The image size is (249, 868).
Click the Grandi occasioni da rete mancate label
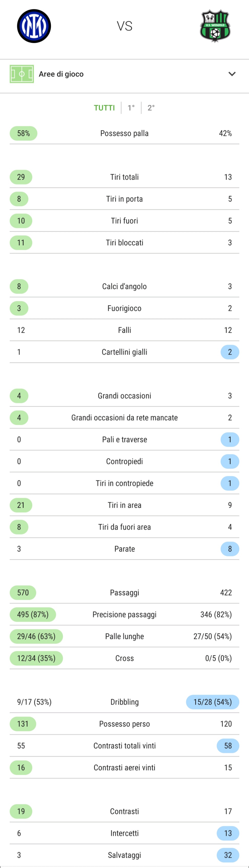[125, 418]
